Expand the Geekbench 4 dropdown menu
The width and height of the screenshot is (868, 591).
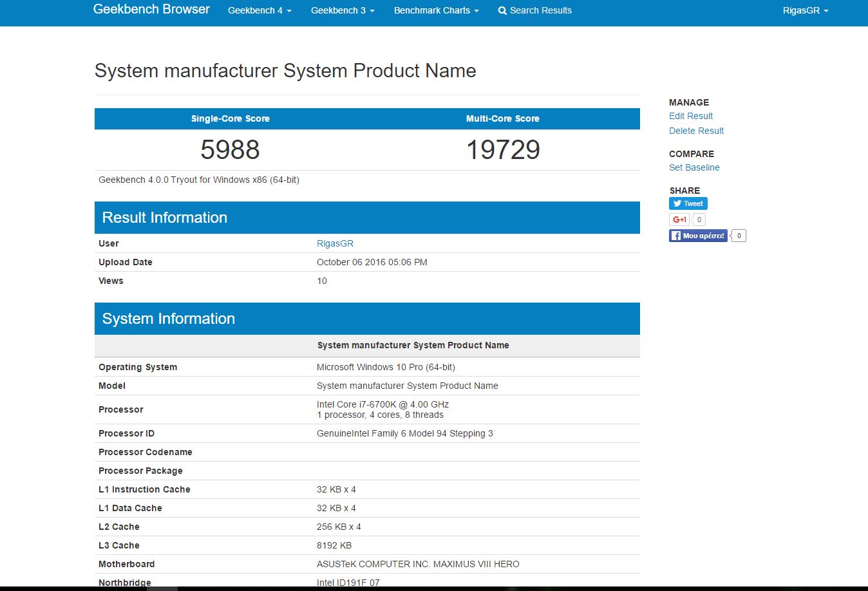(259, 10)
